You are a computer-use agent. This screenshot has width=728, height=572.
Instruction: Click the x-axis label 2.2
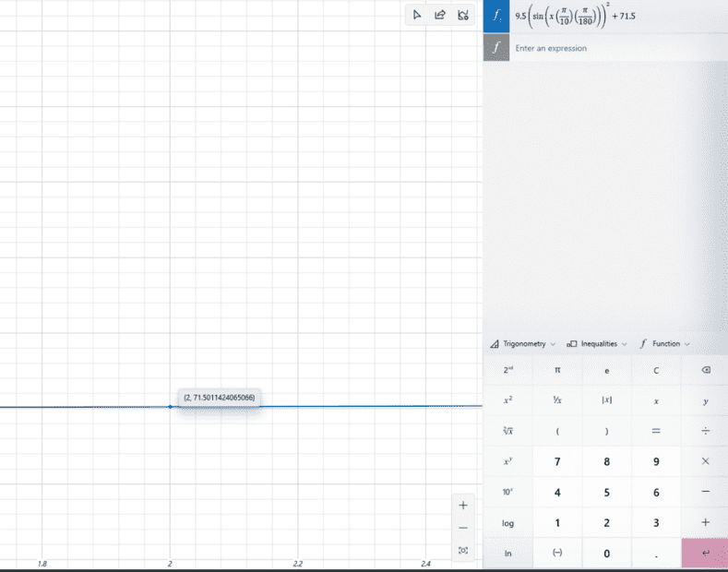point(298,564)
